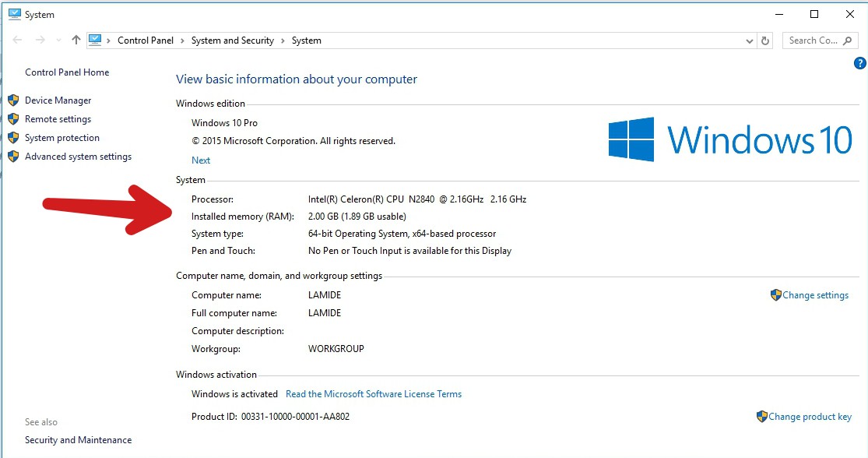This screenshot has height=458, width=868.
Task: Go to Control Panel Home
Action: click(x=67, y=72)
